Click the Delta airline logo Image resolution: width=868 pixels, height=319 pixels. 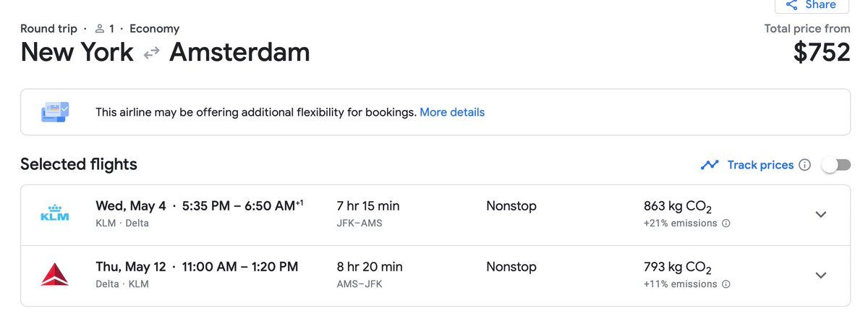pyautogui.click(x=55, y=275)
